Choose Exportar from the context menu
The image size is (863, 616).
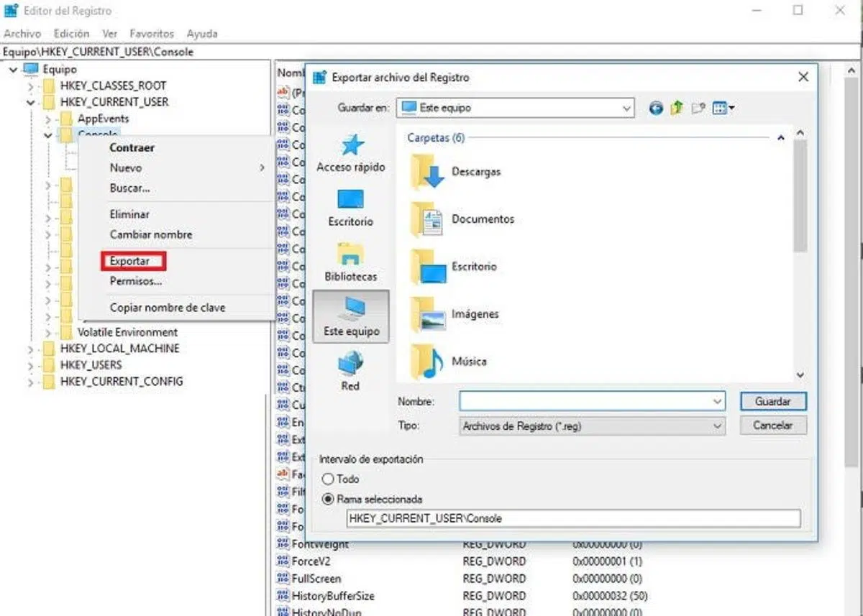click(130, 261)
